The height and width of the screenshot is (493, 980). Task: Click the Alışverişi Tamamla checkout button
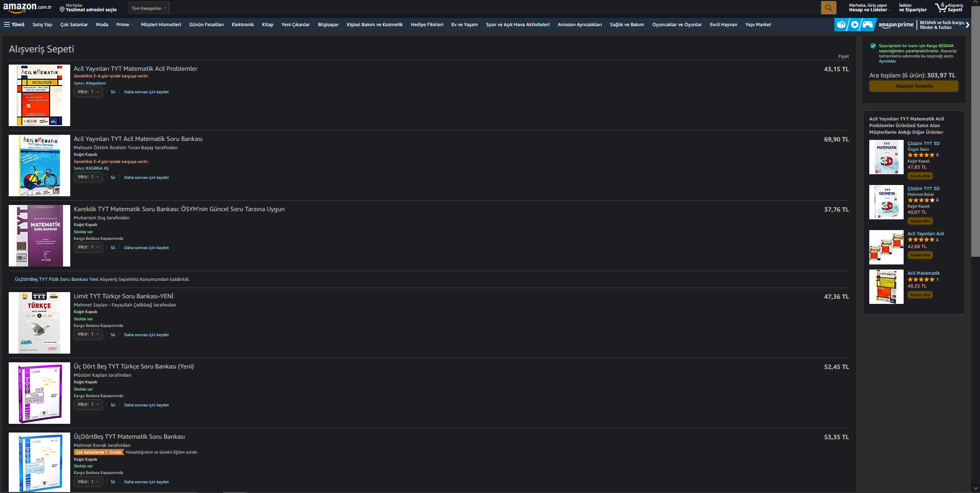click(913, 86)
